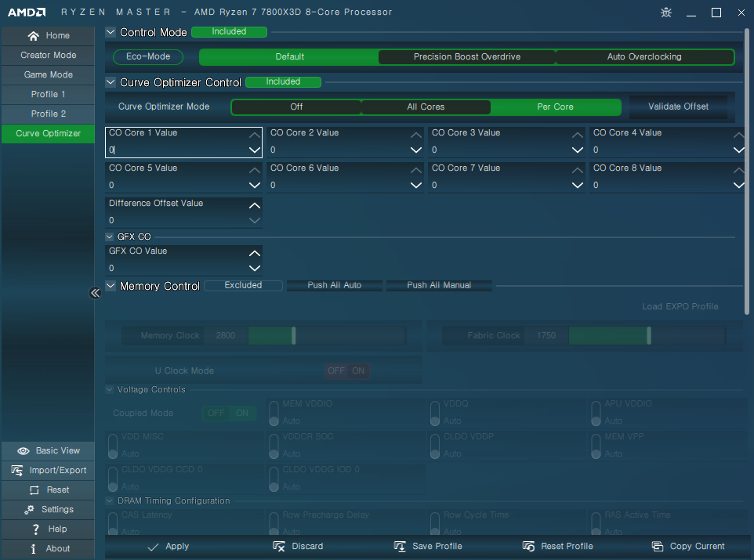Image resolution: width=754 pixels, height=560 pixels.
Task: Click the Save Profile icon
Action: click(x=400, y=547)
